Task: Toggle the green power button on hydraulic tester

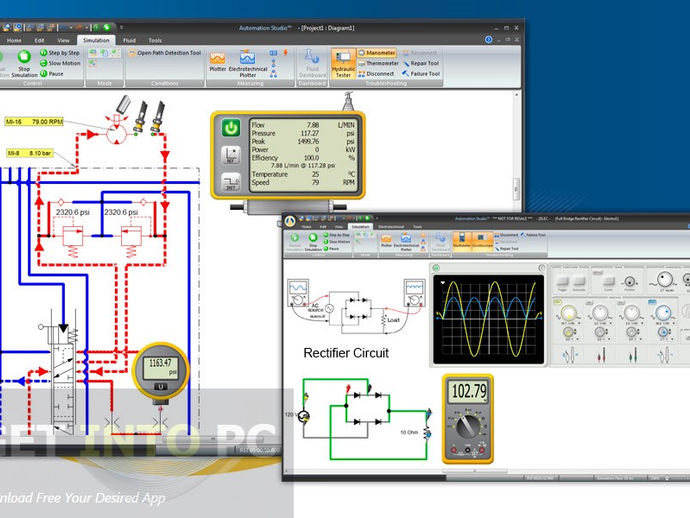Action: pyautogui.click(x=231, y=128)
